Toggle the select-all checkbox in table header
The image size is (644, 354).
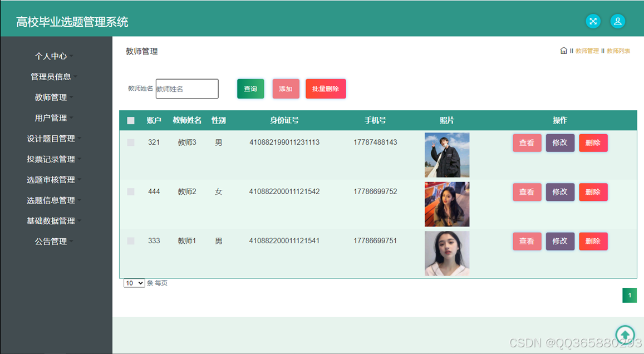(x=130, y=120)
